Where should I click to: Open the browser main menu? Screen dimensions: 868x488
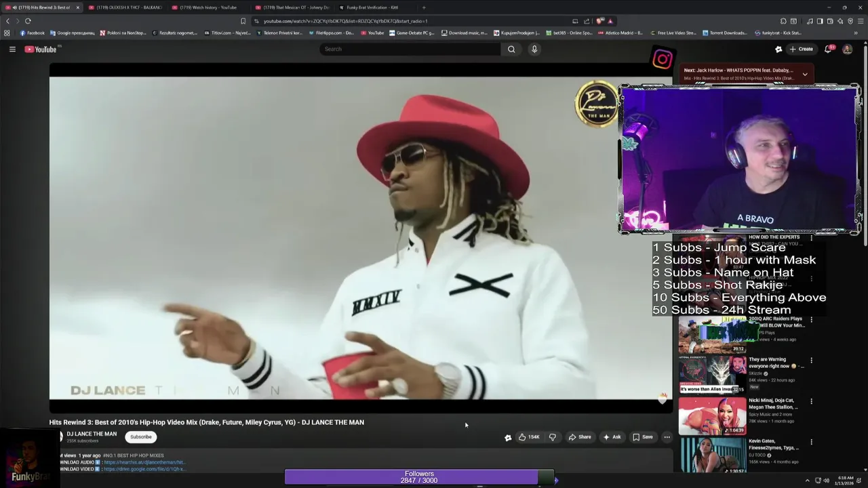(x=861, y=21)
